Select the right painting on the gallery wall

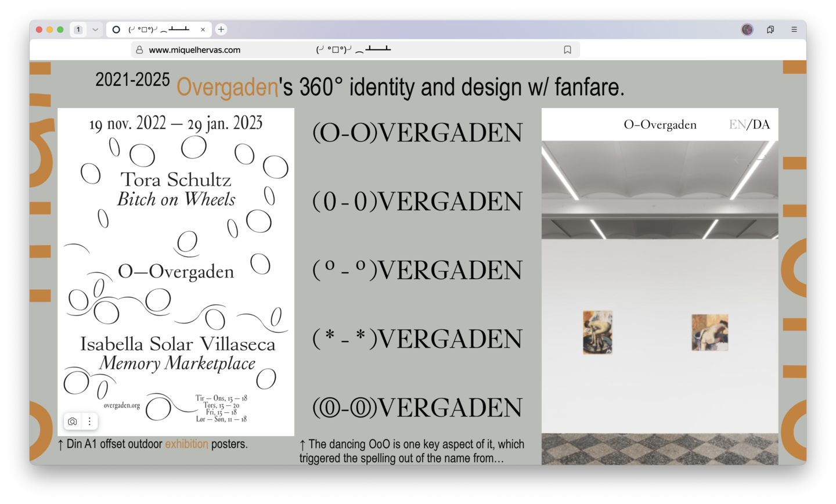(x=709, y=332)
